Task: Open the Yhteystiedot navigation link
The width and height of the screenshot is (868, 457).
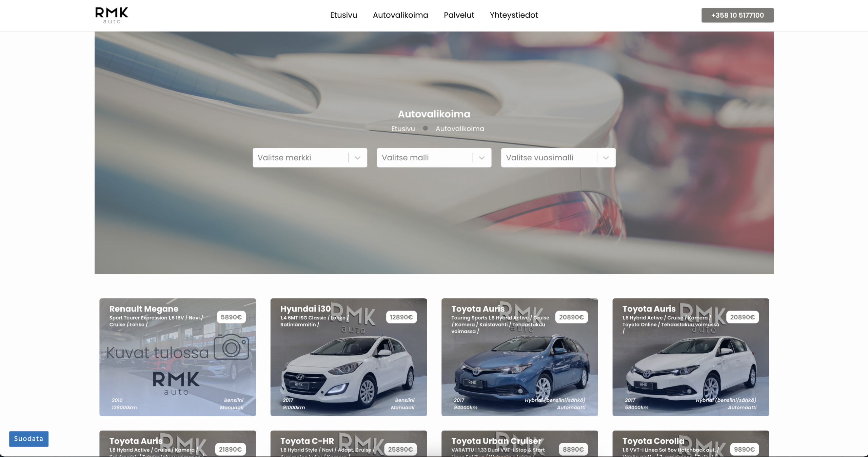Action: [x=514, y=15]
